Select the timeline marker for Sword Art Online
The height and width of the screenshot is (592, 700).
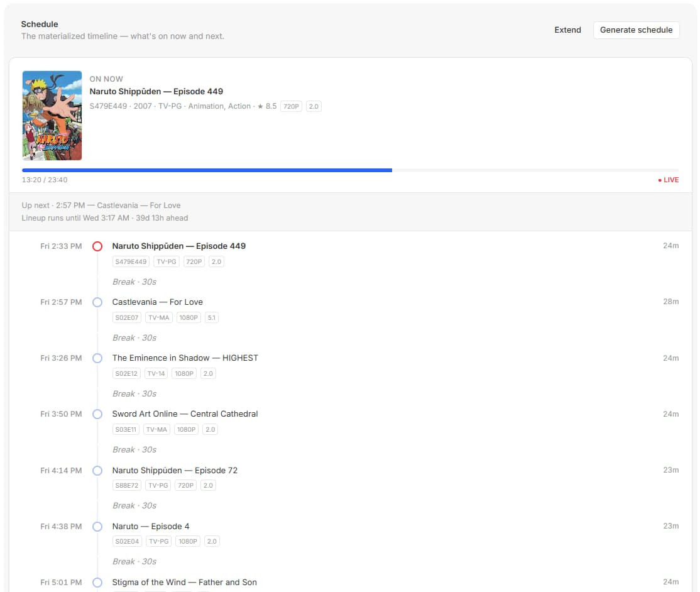click(x=97, y=414)
